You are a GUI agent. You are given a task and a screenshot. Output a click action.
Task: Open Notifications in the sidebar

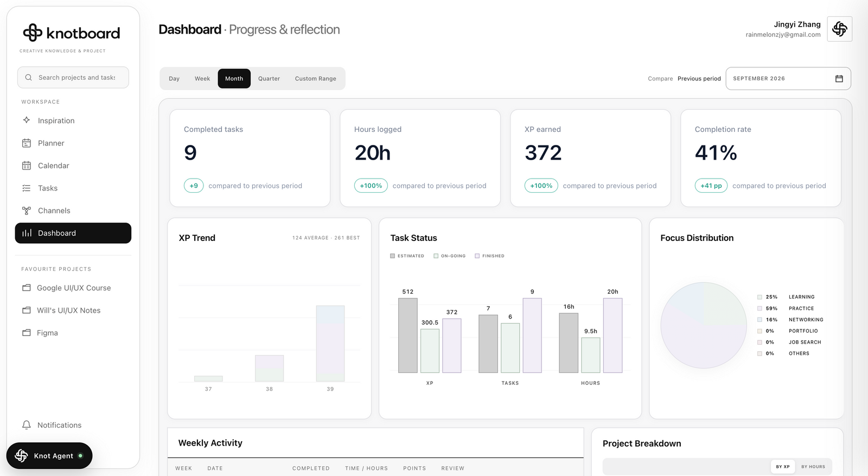tap(73, 425)
